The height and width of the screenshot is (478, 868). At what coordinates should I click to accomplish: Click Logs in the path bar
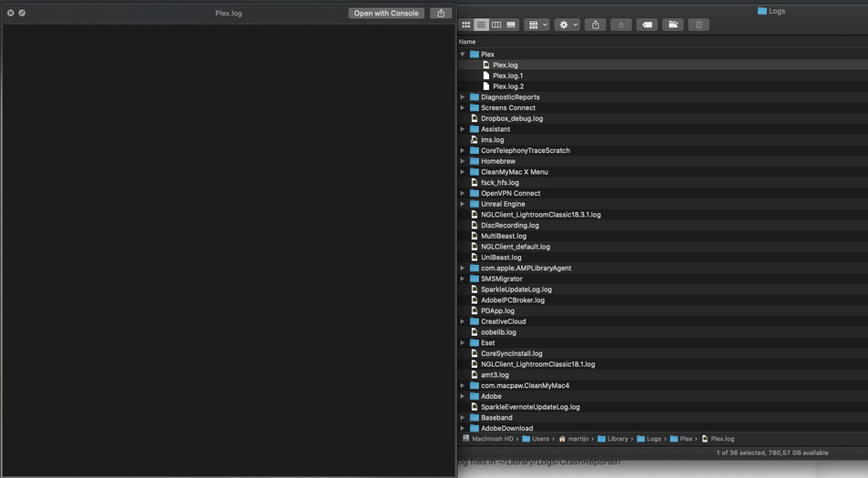point(648,439)
